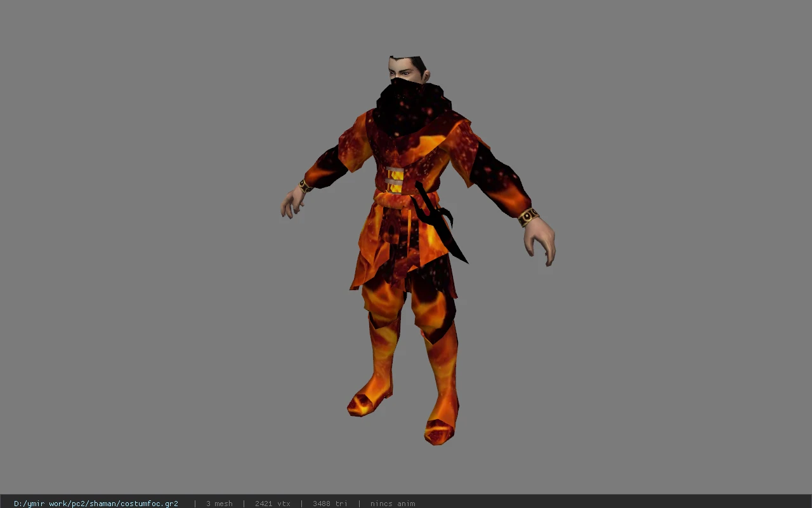The height and width of the screenshot is (508, 812).
Task: Click the file path costumfoc.gr2 in status bar
Action: click(x=96, y=504)
